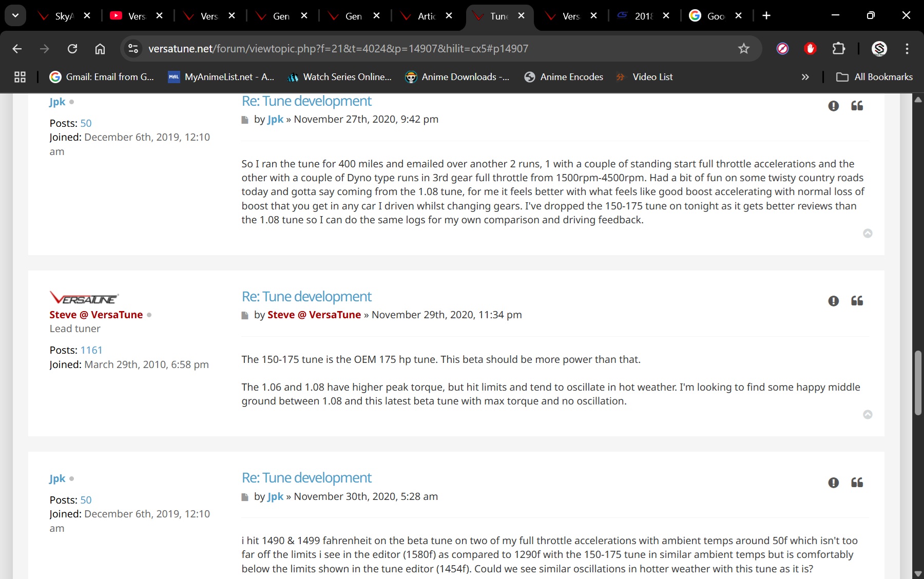This screenshot has width=924, height=579.
Task: Open the red hand blocker extension
Action: (x=810, y=49)
